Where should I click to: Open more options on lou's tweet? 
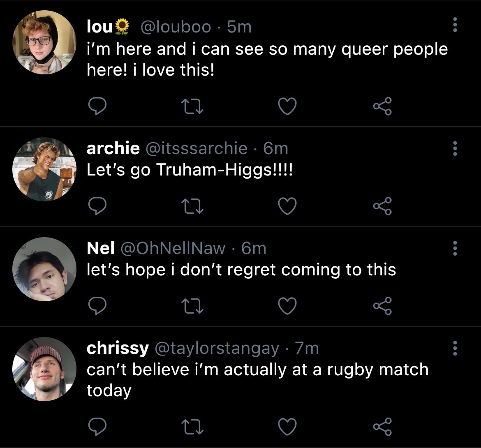tap(455, 25)
